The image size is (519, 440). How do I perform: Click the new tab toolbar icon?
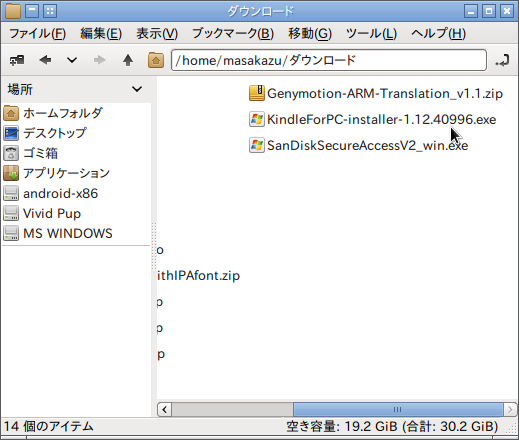coord(17,60)
